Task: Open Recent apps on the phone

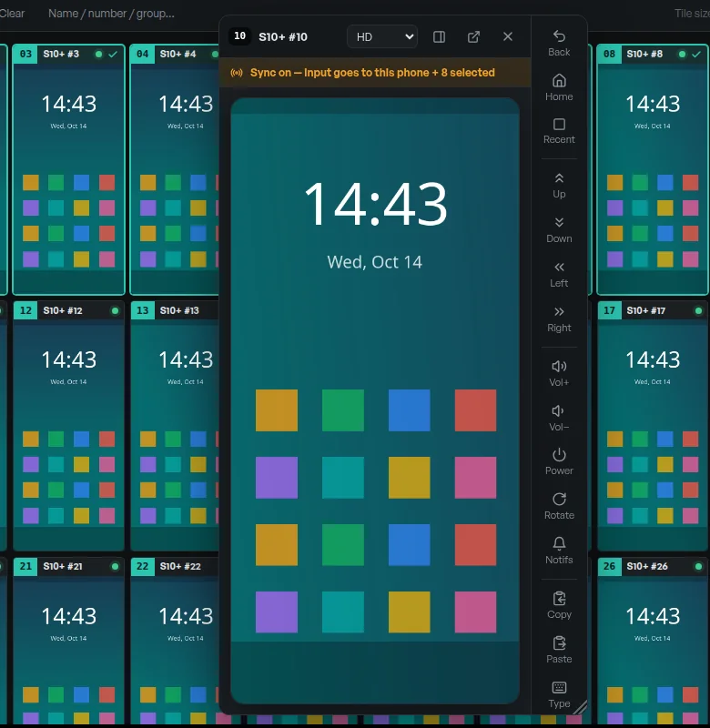Action: point(559,131)
